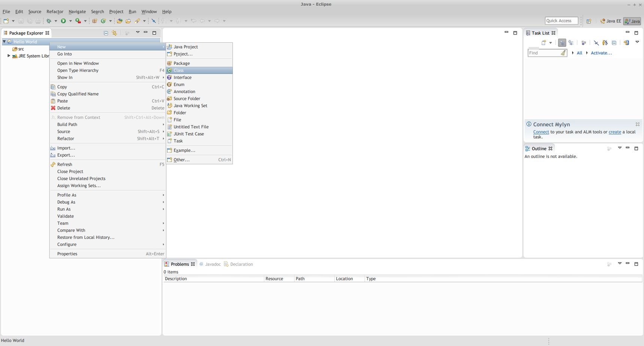Click Collapse All icon in Task List
The height and width of the screenshot is (346, 644).
tap(614, 43)
